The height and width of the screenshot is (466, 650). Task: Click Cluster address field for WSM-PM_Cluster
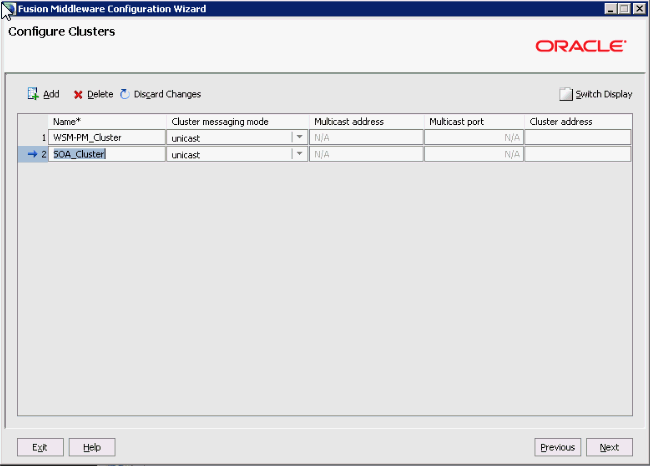point(578,137)
